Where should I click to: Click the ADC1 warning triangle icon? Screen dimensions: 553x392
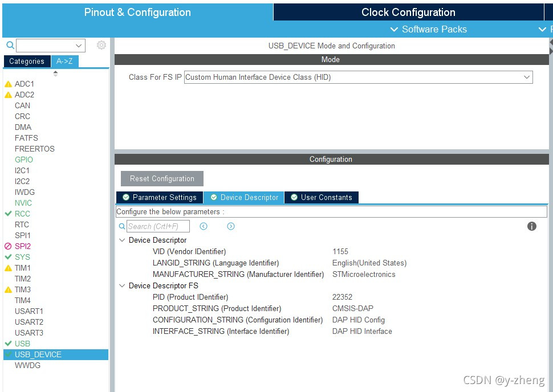click(8, 84)
